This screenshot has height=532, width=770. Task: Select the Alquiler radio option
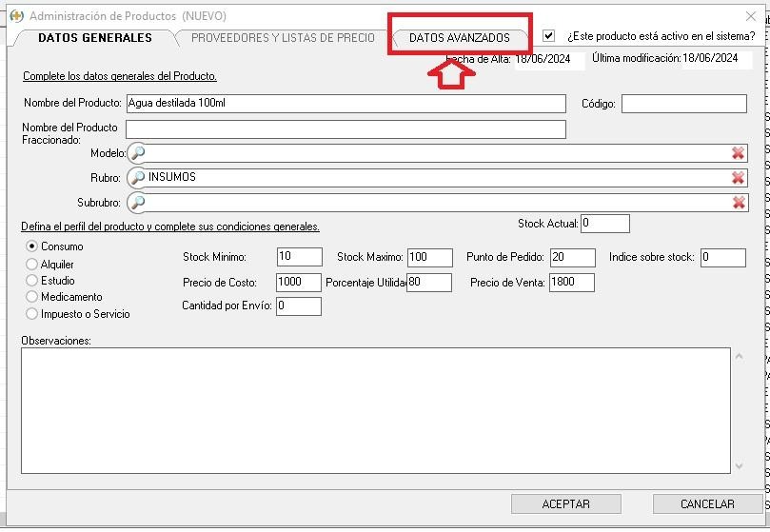[x=32, y=265]
